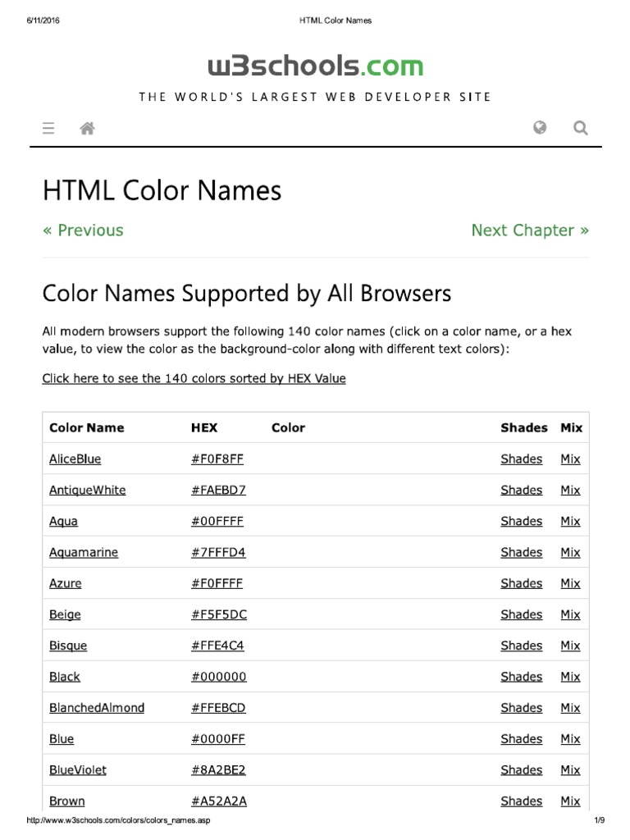Open Shades for Bisque

[x=521, y=646]
